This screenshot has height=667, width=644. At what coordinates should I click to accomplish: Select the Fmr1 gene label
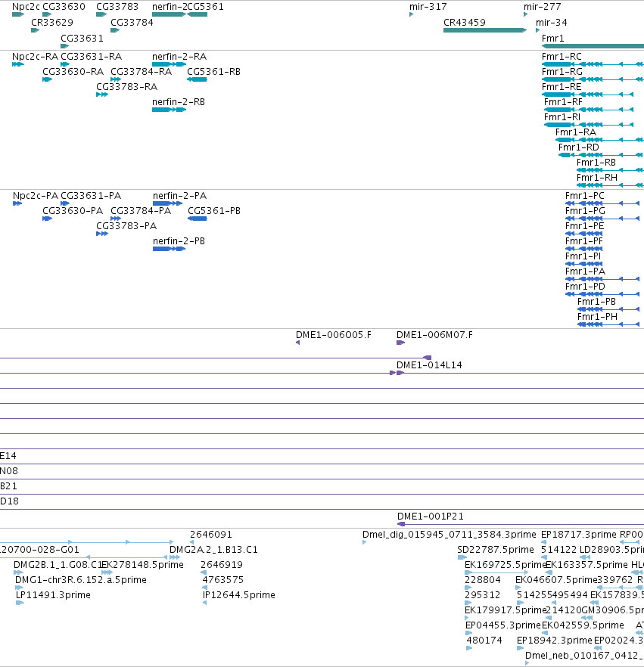[553, 39]
